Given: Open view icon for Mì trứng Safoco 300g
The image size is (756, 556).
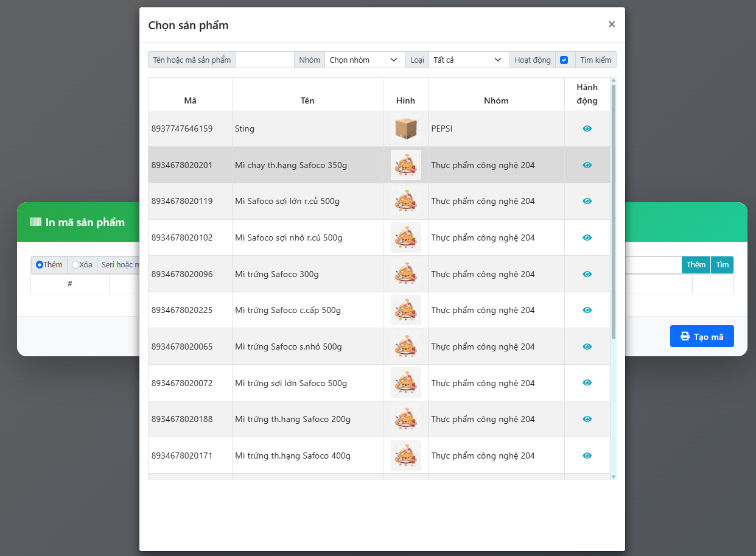Looking at the screenshot, I should tap(587, 274).
